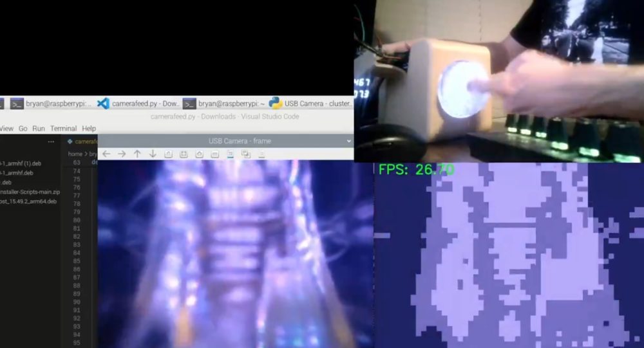Select the 15.49.2_arm64.deb file
644x348 pixels.
tap(28, 201)
